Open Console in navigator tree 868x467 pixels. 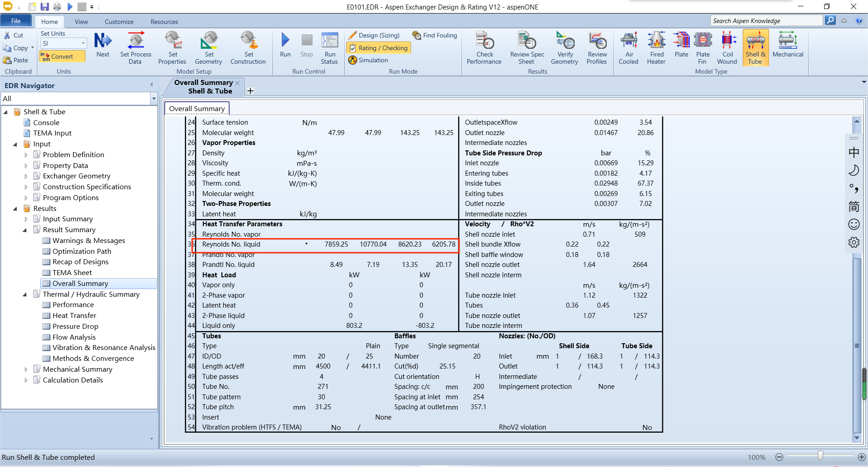tap(46, 123)
